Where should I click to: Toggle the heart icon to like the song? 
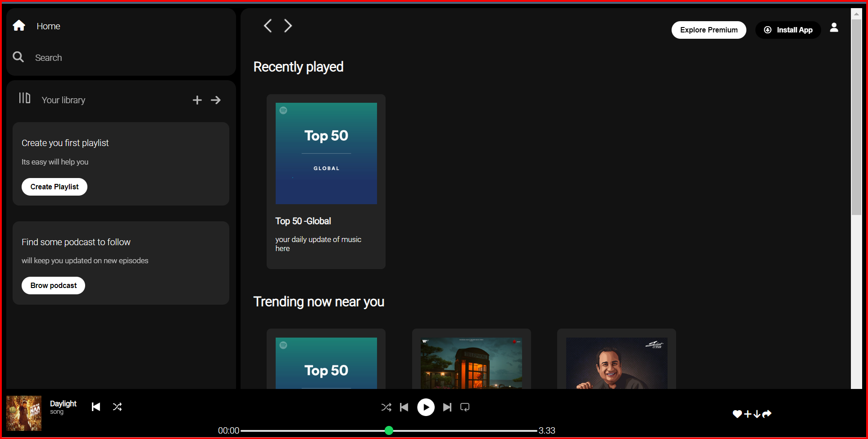click(737, 414)
